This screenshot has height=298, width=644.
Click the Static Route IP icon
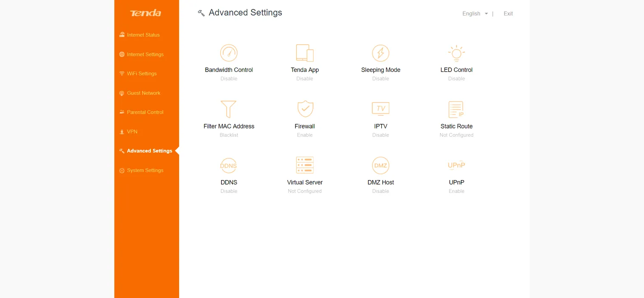click(456, 109)
